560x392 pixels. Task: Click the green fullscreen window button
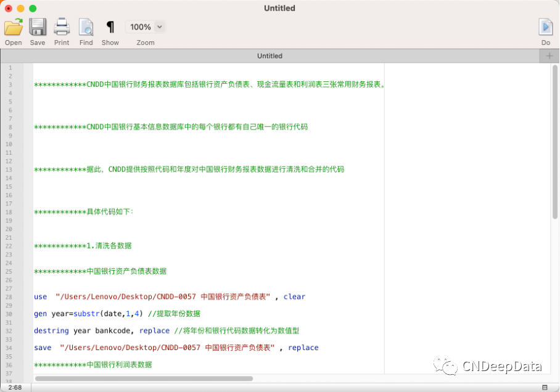click(x=33, y=8)
